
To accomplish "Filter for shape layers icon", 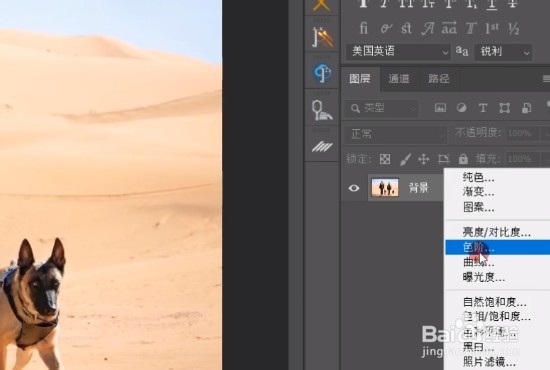I will point(504,108).
